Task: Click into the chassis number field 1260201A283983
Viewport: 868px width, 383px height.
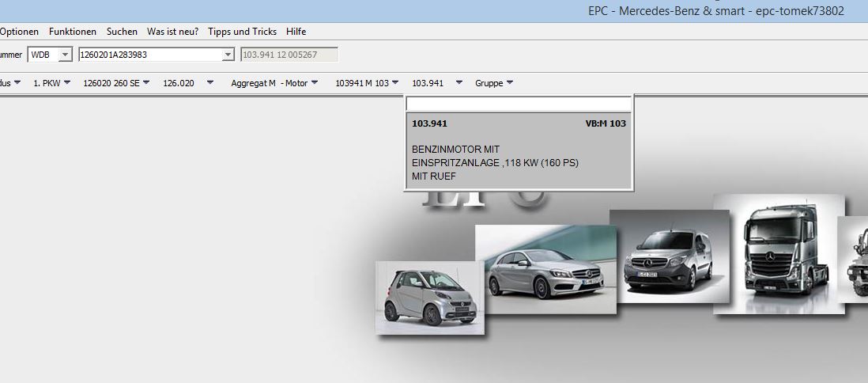Action: coord(150,55)
